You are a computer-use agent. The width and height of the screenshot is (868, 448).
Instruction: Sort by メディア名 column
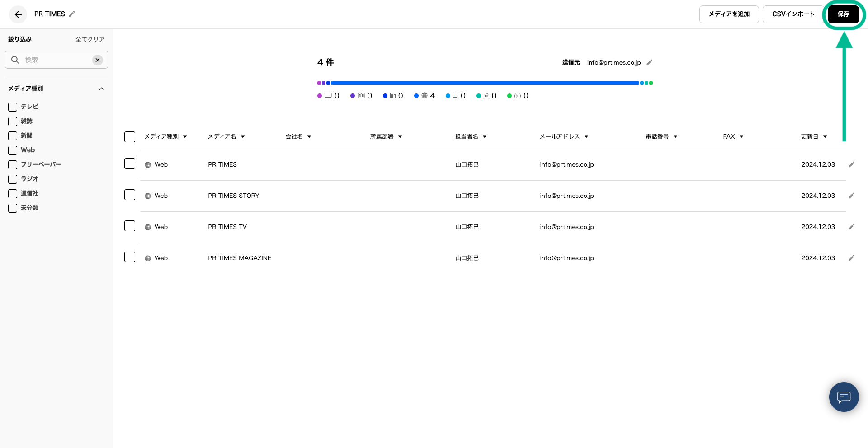[x=226, y=136]
